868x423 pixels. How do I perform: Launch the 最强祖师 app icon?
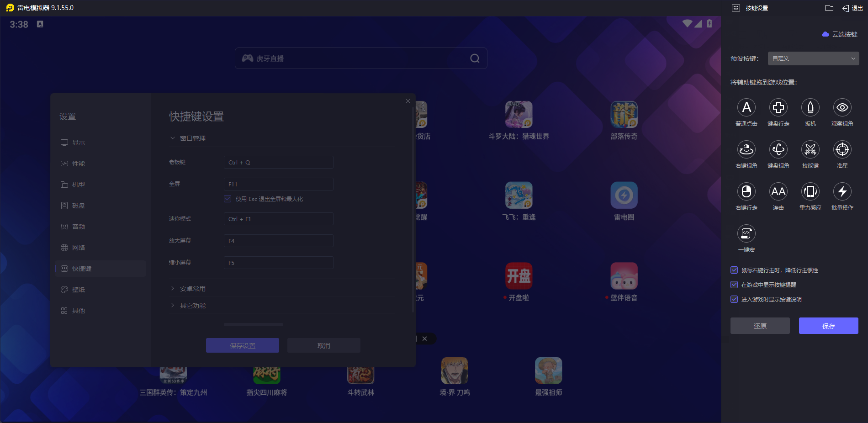(549, 370)
